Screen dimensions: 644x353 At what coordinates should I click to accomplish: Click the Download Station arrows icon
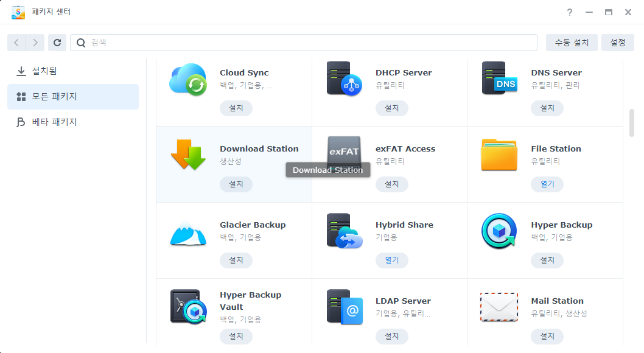coord(188,155)
